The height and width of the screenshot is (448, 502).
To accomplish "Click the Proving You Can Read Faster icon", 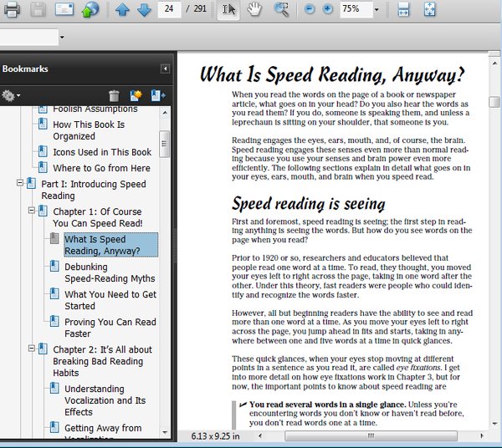I will (54, 321).
